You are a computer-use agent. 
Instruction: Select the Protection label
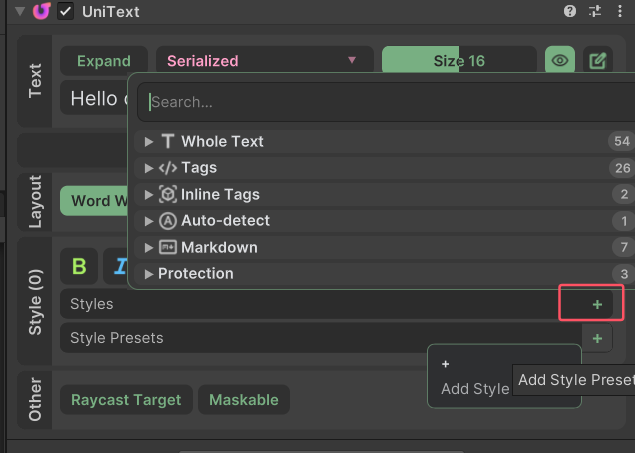(196, 274)
